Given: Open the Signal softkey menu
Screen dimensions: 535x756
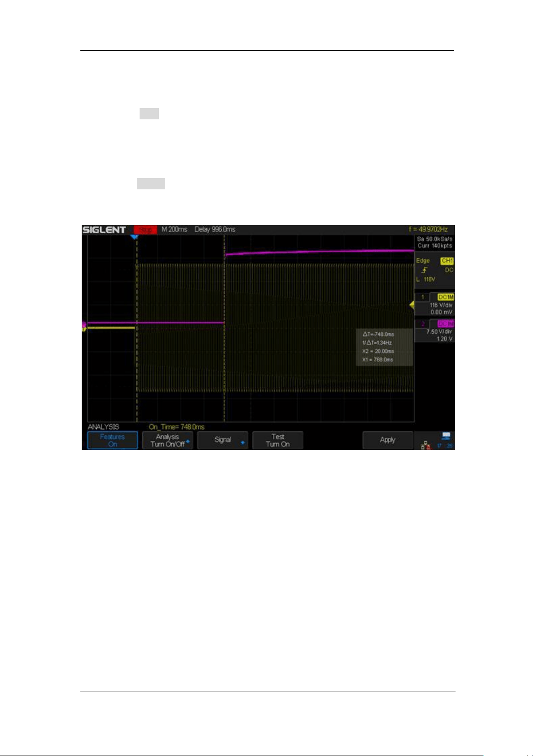Looking at the screenshot, I should point(223,440).
